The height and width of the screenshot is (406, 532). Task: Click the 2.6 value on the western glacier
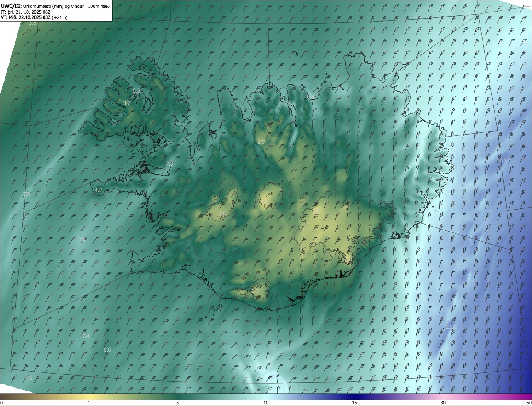(x=222, y=213)
